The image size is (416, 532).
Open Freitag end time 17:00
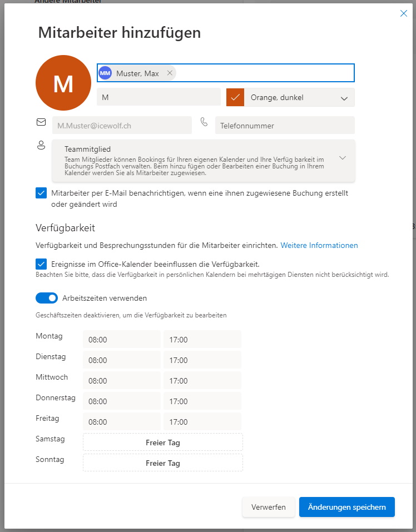click(x=202, y=422)
